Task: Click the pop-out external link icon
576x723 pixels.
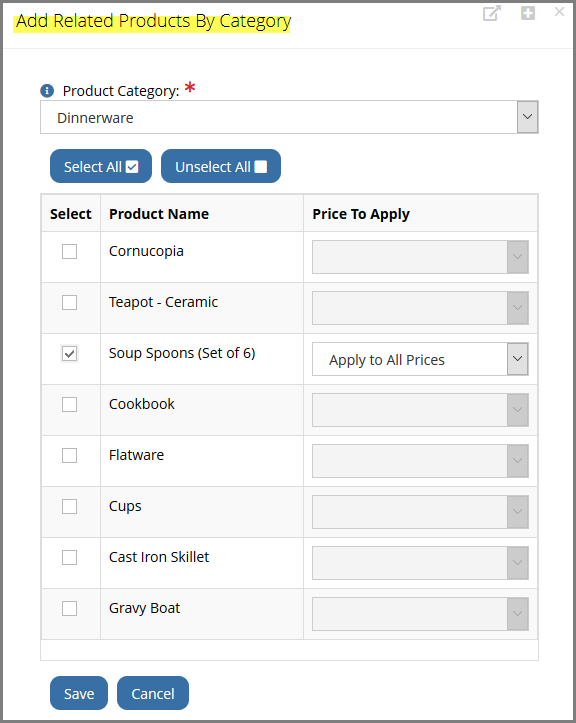Action: (492, 13)
